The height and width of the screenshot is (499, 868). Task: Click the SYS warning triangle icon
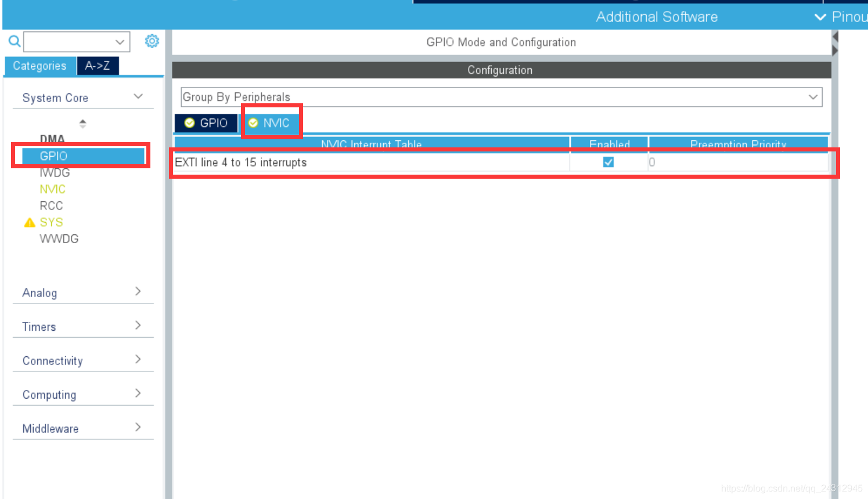30,223
